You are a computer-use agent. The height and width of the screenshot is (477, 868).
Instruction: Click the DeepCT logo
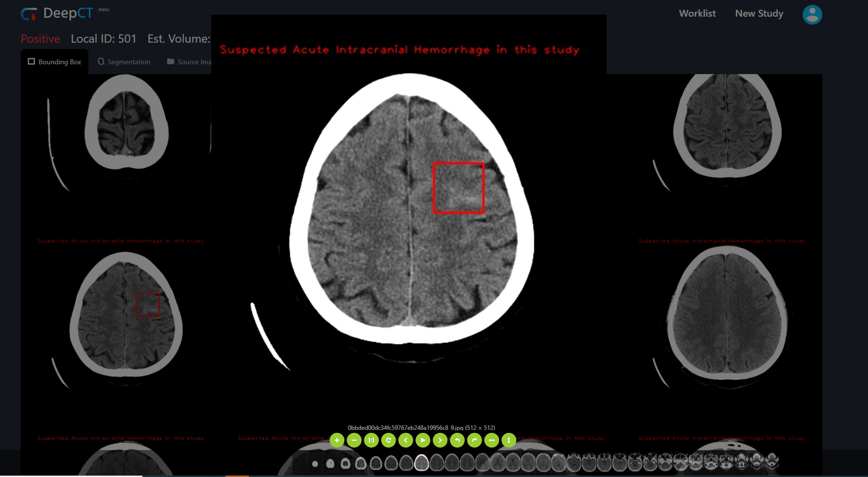(x=57, y=13)
